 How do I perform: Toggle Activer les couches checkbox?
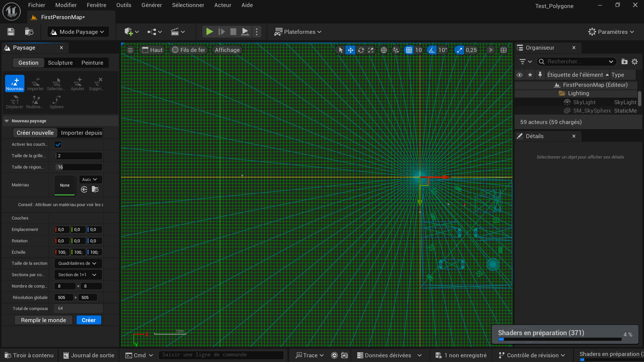point(58,144)
